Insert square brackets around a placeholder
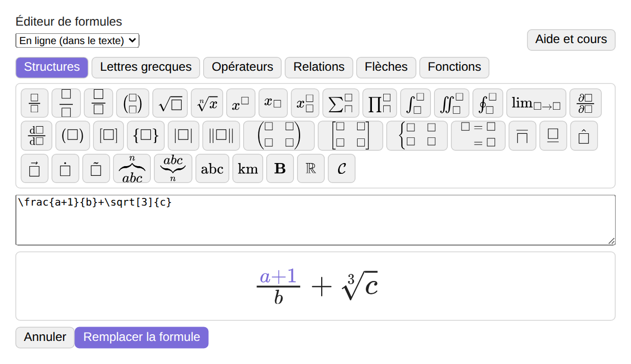 pos(109,136)
